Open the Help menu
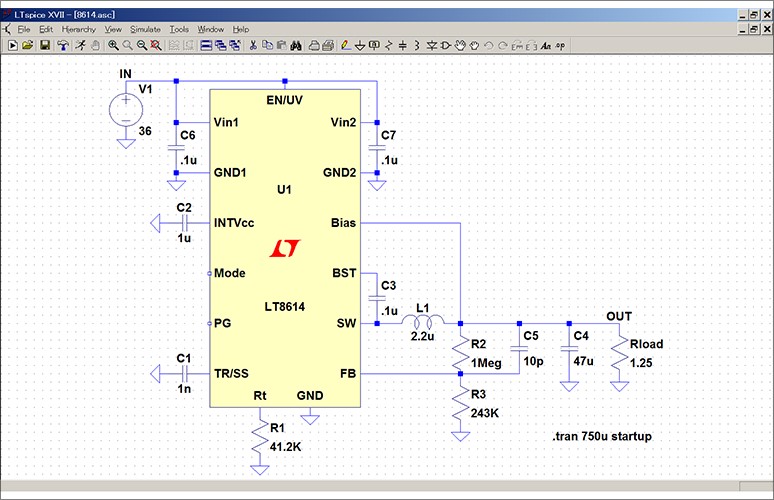Viewport: 774px width, 500px height. pos(241,30)
